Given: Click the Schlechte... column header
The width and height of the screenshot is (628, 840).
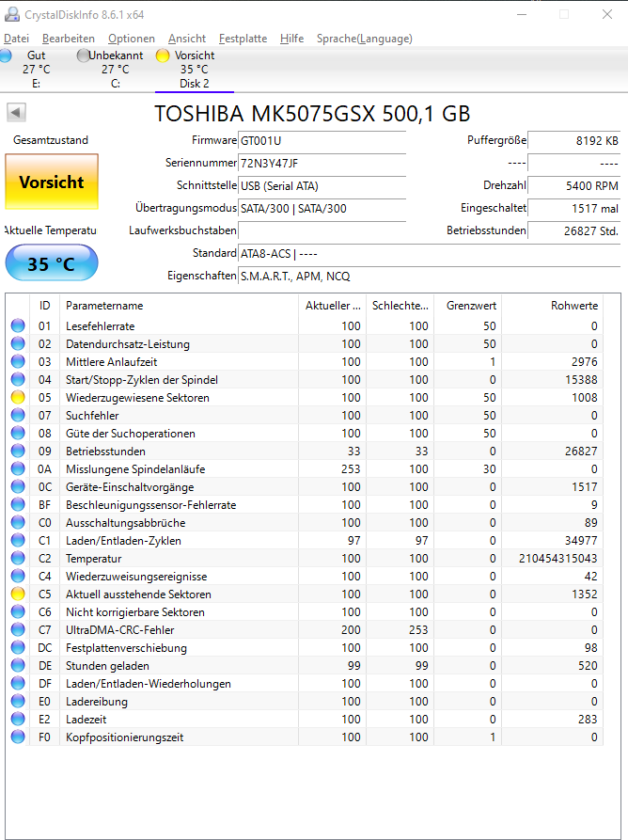Looking at the screenshot, I should [x=400, y=306].
